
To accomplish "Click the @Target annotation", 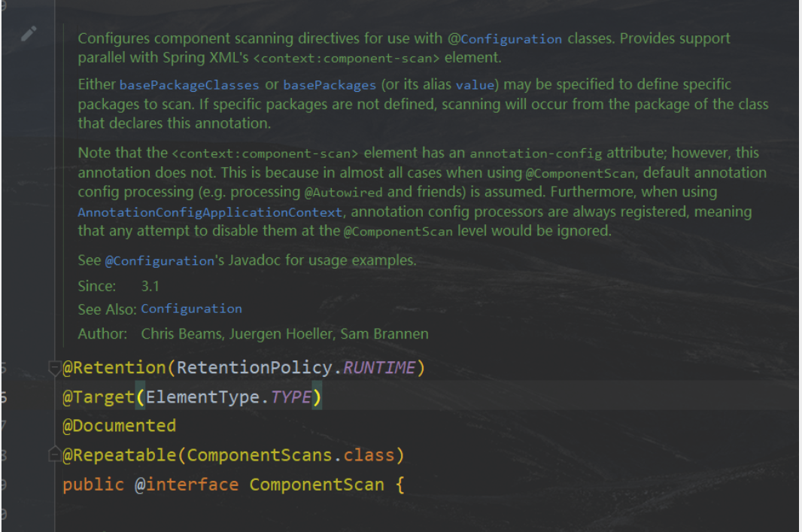I will coord(98,397).
